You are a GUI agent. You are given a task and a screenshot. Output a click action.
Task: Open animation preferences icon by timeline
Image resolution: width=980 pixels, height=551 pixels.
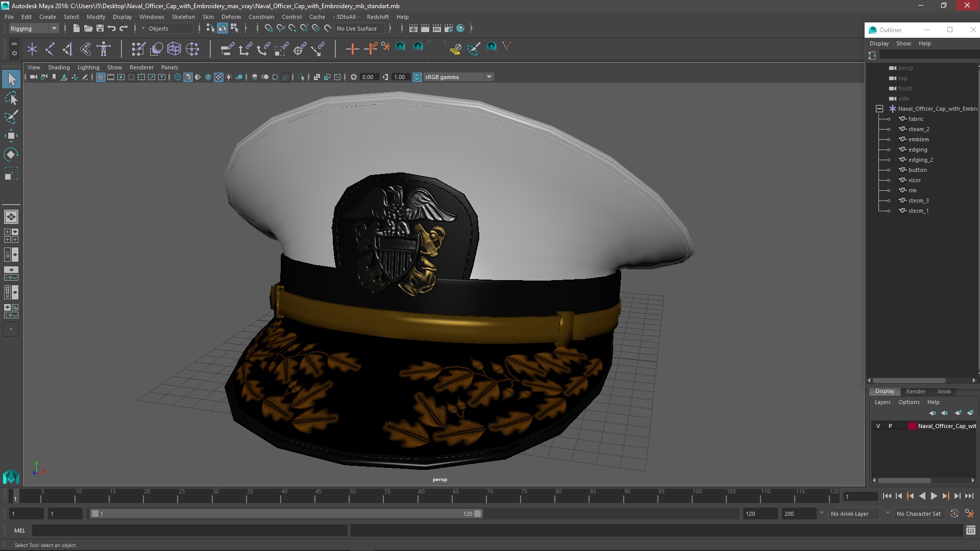[x=969, y=514]
